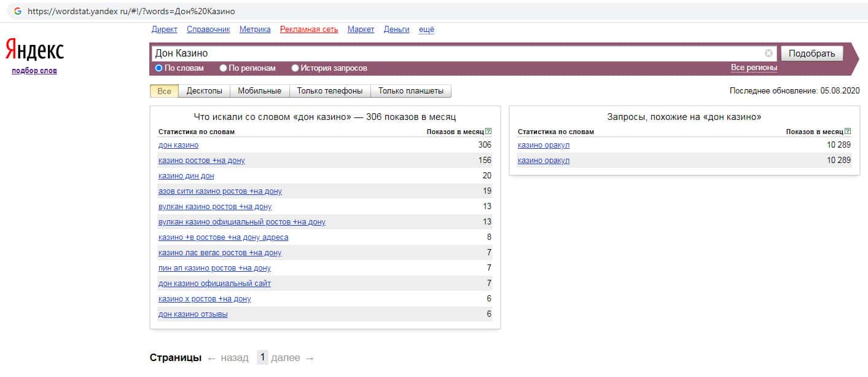Choose 'История запросов' radio option
Viewport: 868px width, 377px height.
(295, 68)
